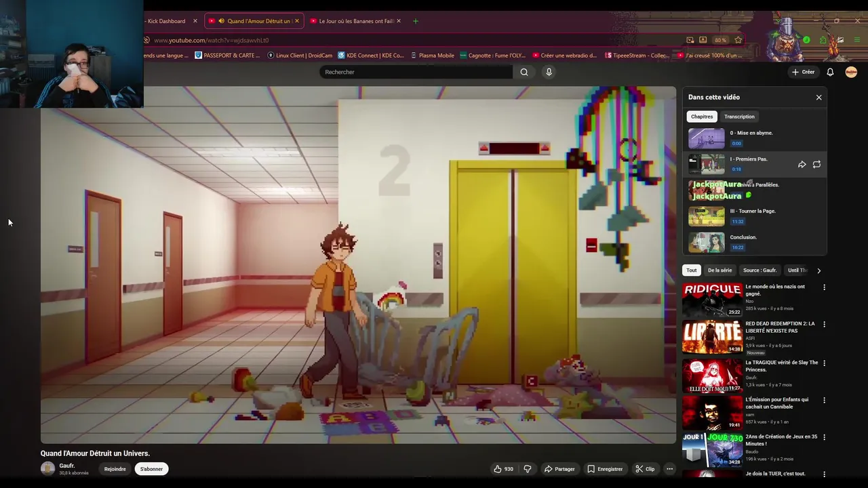Click the Créer button
The width and height of the screenshot is (868, 488).
[803, 72]
